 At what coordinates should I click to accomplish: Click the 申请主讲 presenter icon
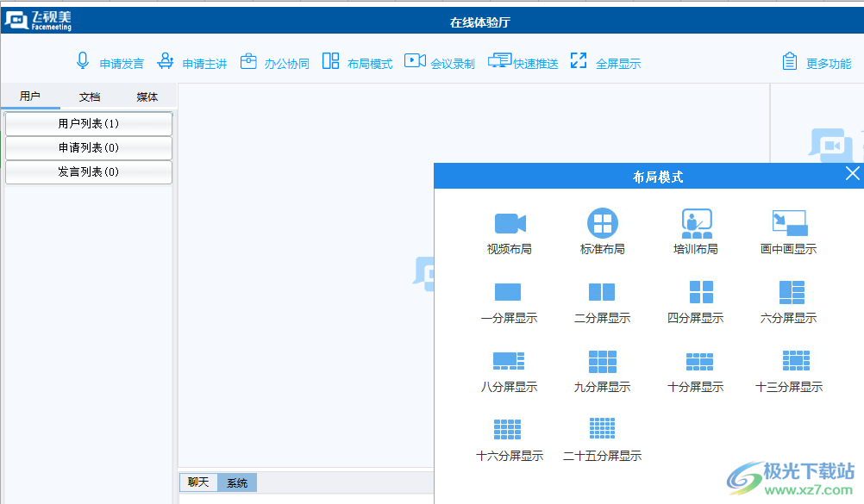pyautogui.click(x=166, y=61)
